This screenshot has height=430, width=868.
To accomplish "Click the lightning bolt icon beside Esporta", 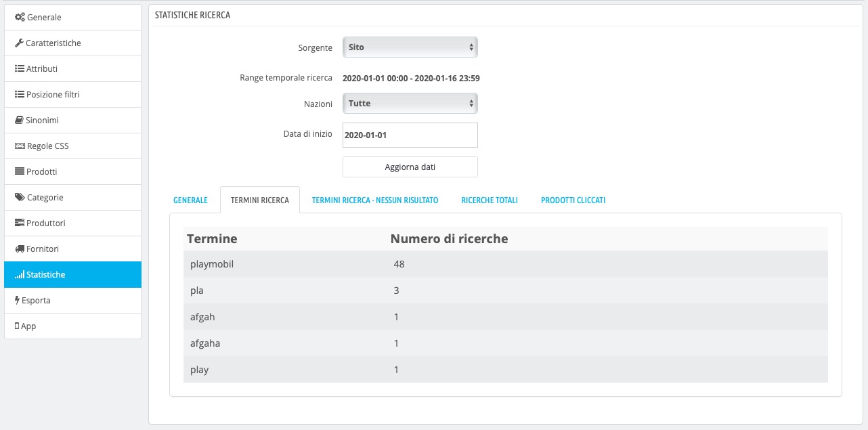I will pyautogui.click(x=18, y=301).
